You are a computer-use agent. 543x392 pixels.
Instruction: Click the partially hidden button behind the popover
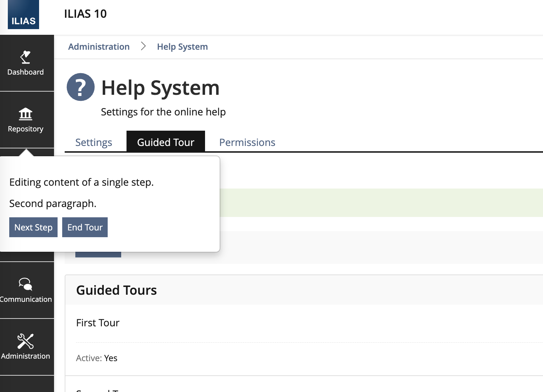[98, 255]
